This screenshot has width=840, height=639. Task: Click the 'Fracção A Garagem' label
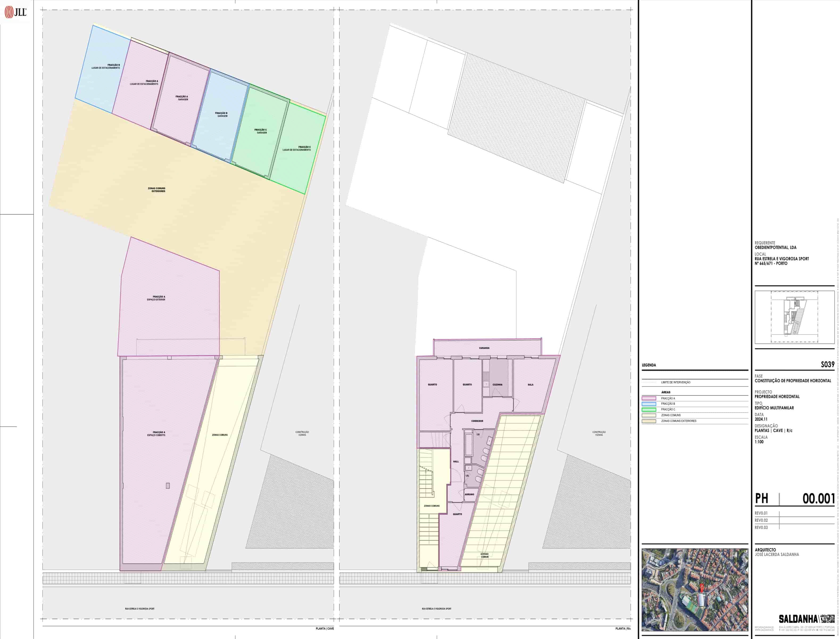(x=182, y=98)
